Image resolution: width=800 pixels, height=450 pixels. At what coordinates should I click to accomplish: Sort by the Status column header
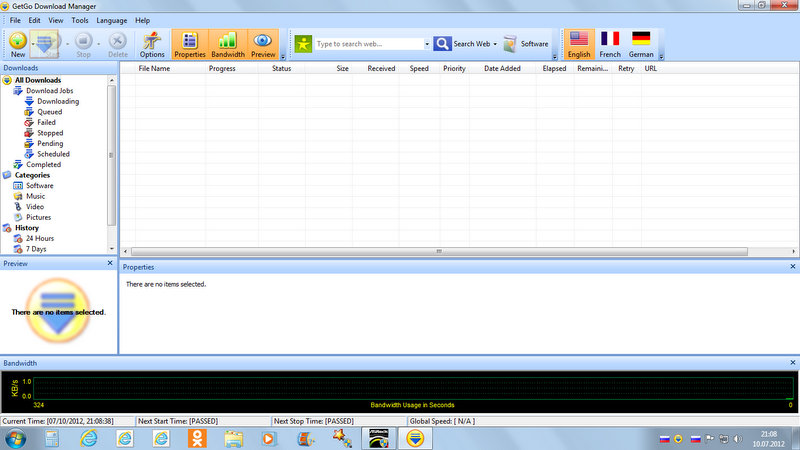click(x=282, y=68)
